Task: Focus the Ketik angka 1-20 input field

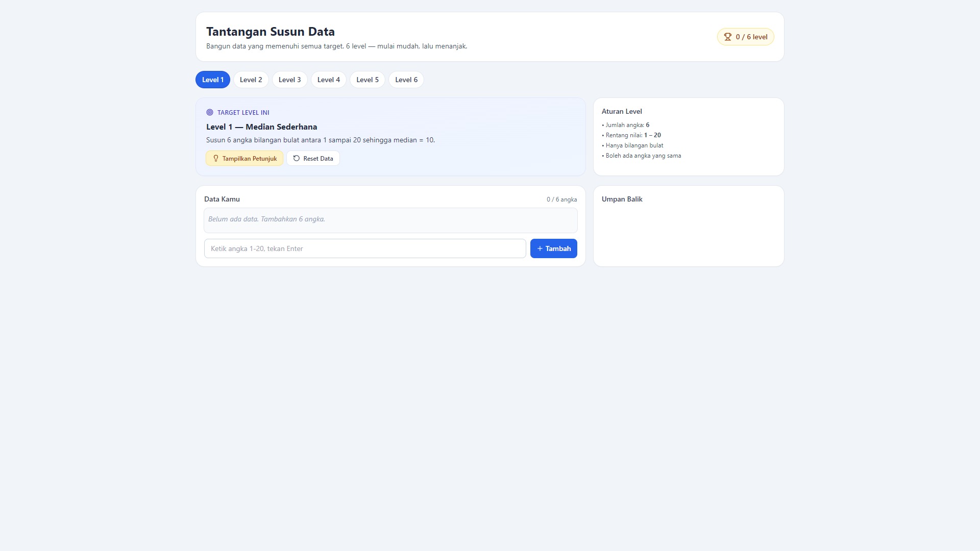Action: click(365, 248)
